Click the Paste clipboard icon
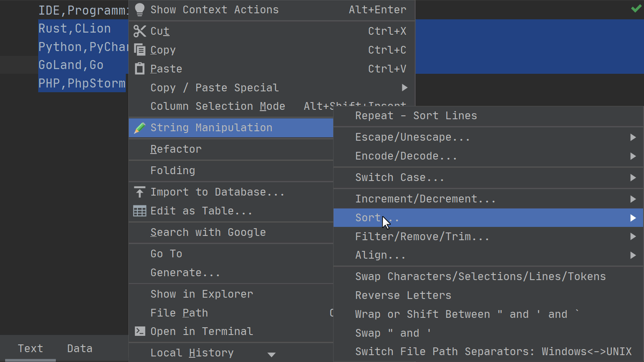This screenshot has width=644, height=362. (140, 69)
